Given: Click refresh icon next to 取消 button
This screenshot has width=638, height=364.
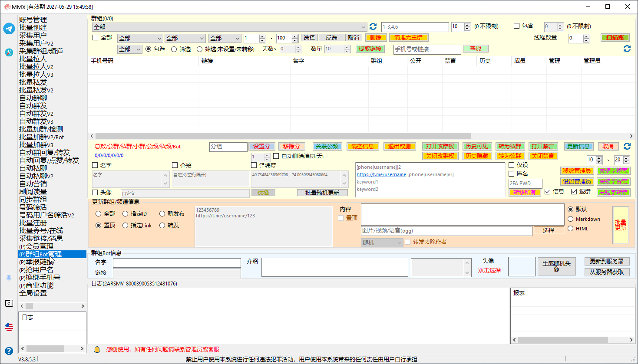Looking at the screenshot, I should tap(627, 147).
